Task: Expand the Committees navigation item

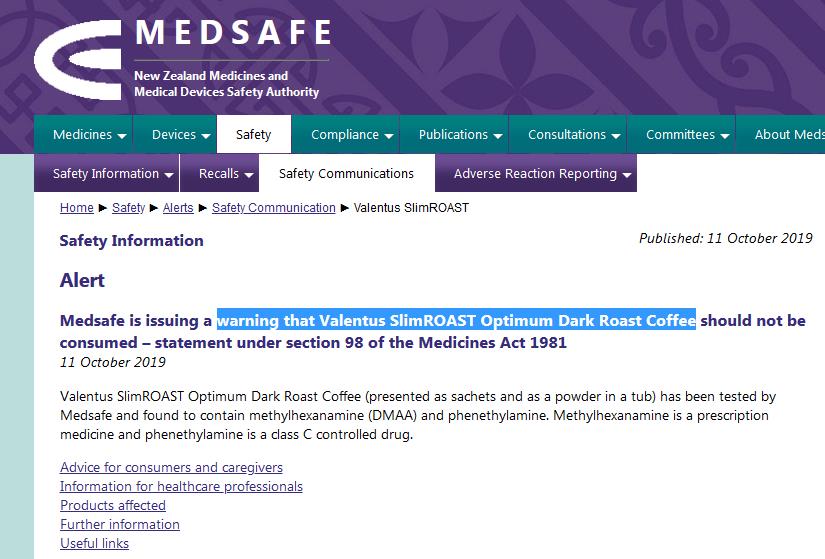Action: pyautogui.click(x=681, y=135)
